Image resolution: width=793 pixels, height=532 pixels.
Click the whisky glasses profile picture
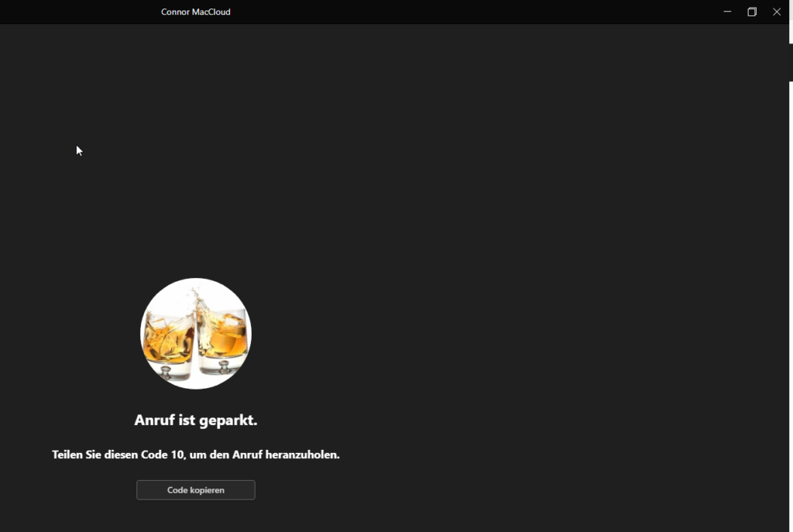point(196,334)
